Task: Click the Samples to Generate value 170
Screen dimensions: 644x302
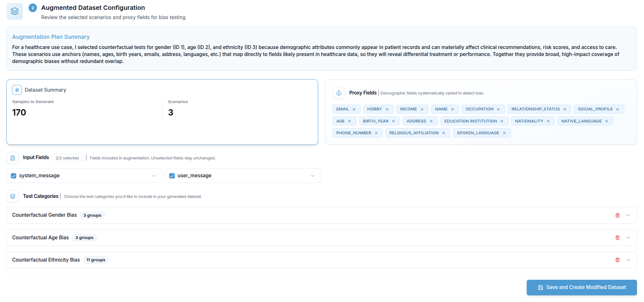Action: pyautogui.click(x=19, y=113)
